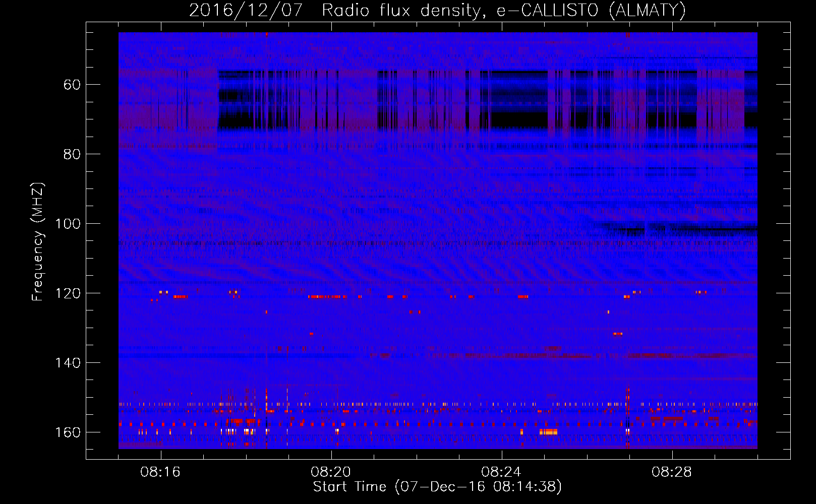The width and height of the screenshot is (816, 504).
Task: Click the 160 MHz frequency tick label
Action: coord(68,432)
